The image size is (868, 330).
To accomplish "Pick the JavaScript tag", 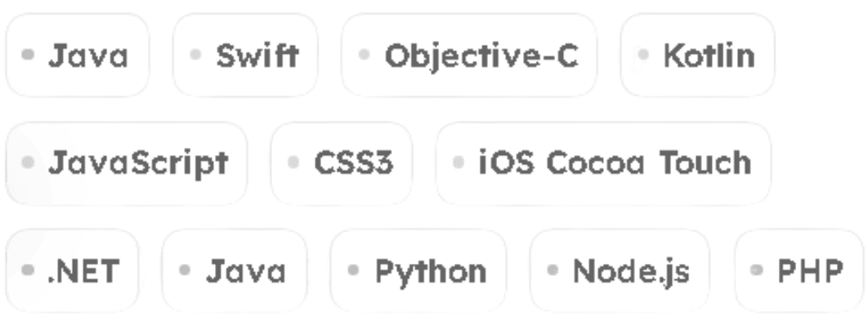I will coord(126,163).
